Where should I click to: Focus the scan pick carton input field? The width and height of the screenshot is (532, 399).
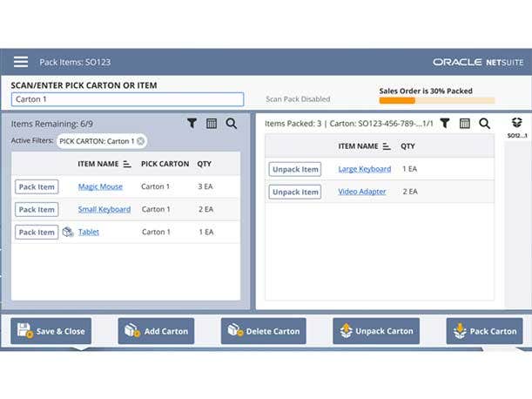(127, 99)
